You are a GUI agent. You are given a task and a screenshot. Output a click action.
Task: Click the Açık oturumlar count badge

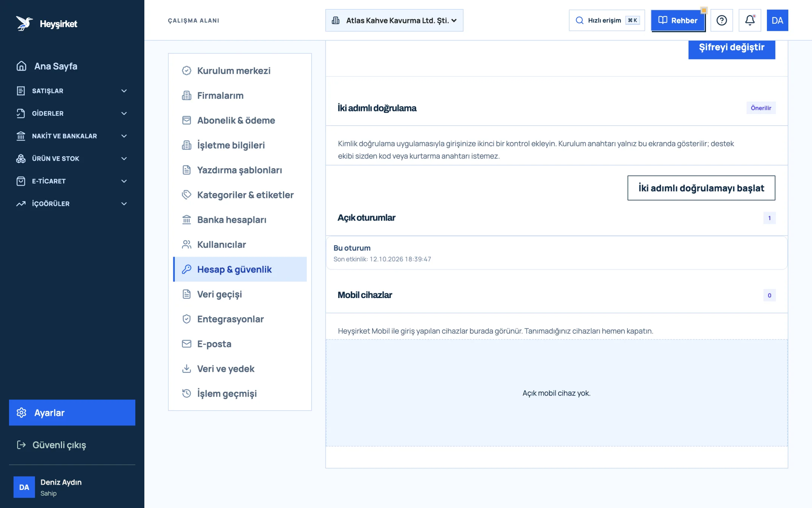(769, 218)
